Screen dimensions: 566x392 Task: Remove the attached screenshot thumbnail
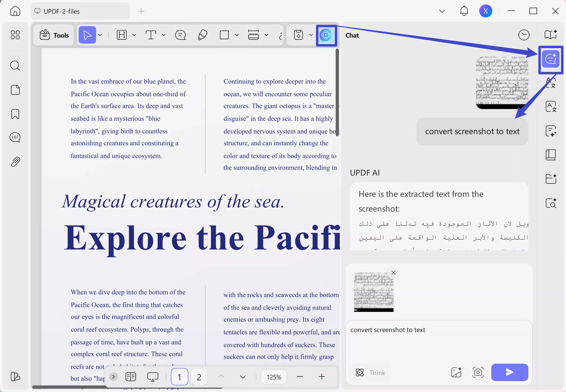(393, 273)
